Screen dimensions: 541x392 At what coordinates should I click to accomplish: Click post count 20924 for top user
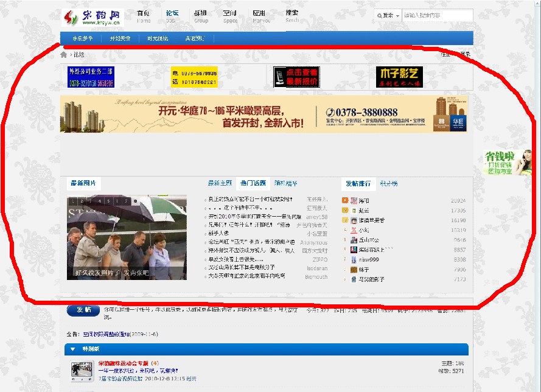pos(458,200)
